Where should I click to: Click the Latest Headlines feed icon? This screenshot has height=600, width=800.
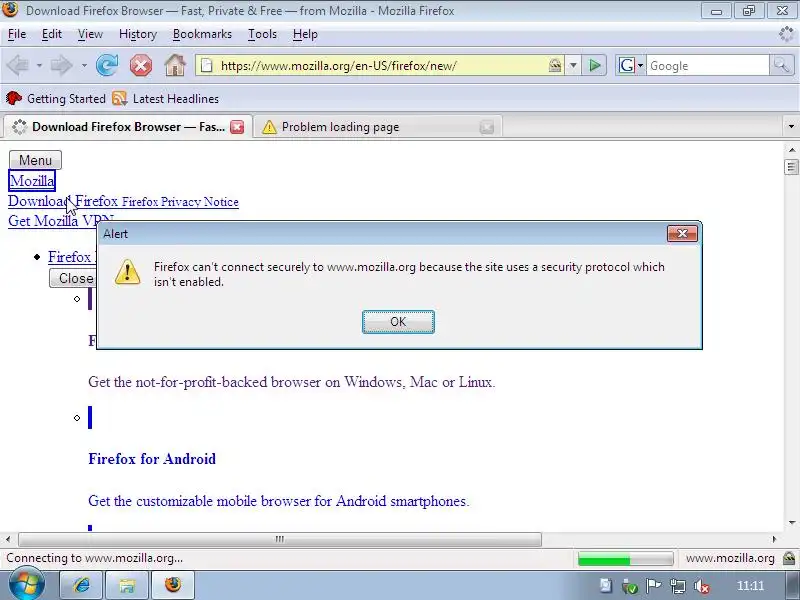(x=119, y=98)
